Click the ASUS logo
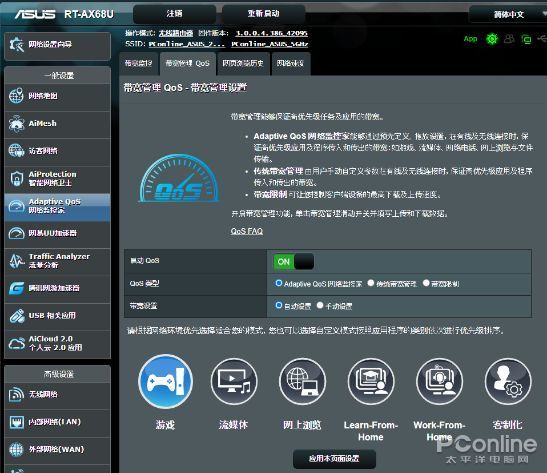The height and width of the screenshot is (473, 547). point(35,14)
